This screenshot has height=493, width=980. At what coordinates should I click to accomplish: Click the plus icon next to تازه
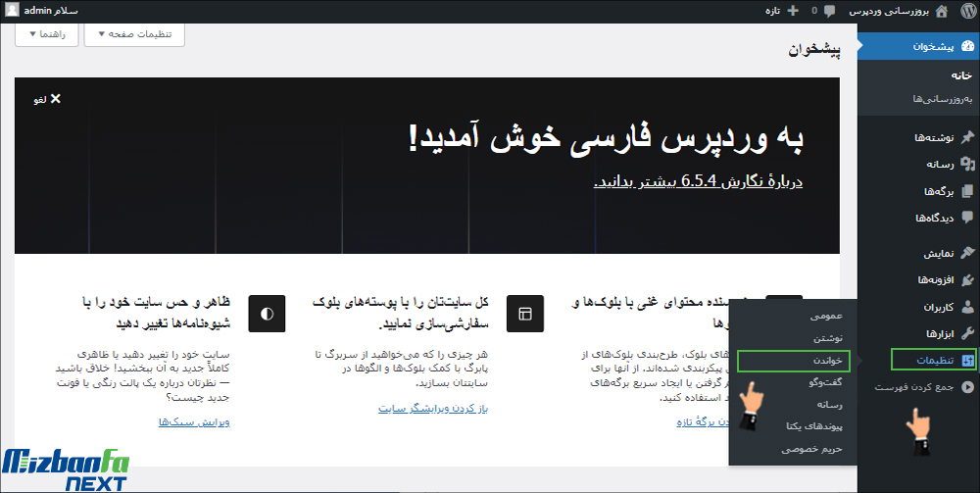(x=793, y=11)
